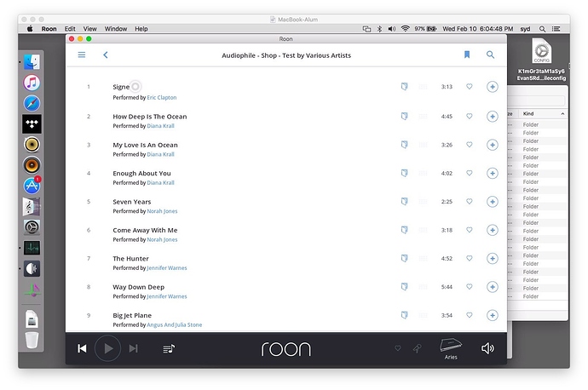Viewport: 588px width, 390px height.
Task: Click the tag icon for Seven Years
Action: click(404, 202)
